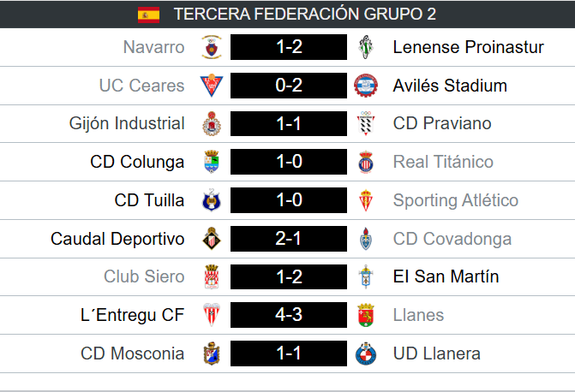Viewport: 575px width, 392px height.
Task: Click the UD Llanera badge
Action: [366, 353]
